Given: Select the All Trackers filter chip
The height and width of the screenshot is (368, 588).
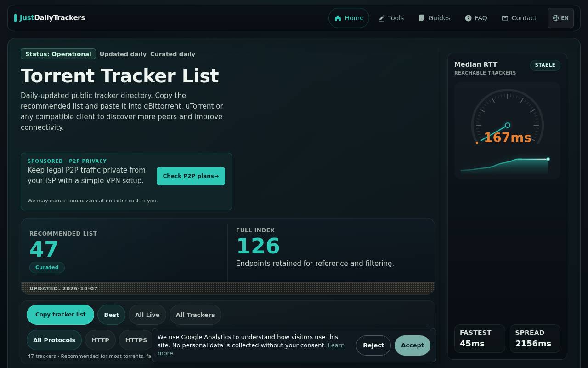Looking at the screenshot, I should click(195, 315).
